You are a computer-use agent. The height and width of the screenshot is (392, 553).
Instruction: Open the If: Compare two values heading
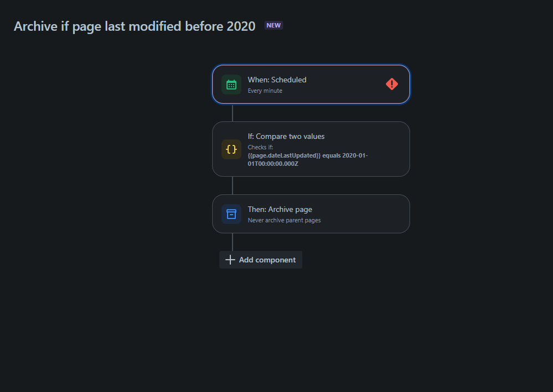[x=286, y=137]
